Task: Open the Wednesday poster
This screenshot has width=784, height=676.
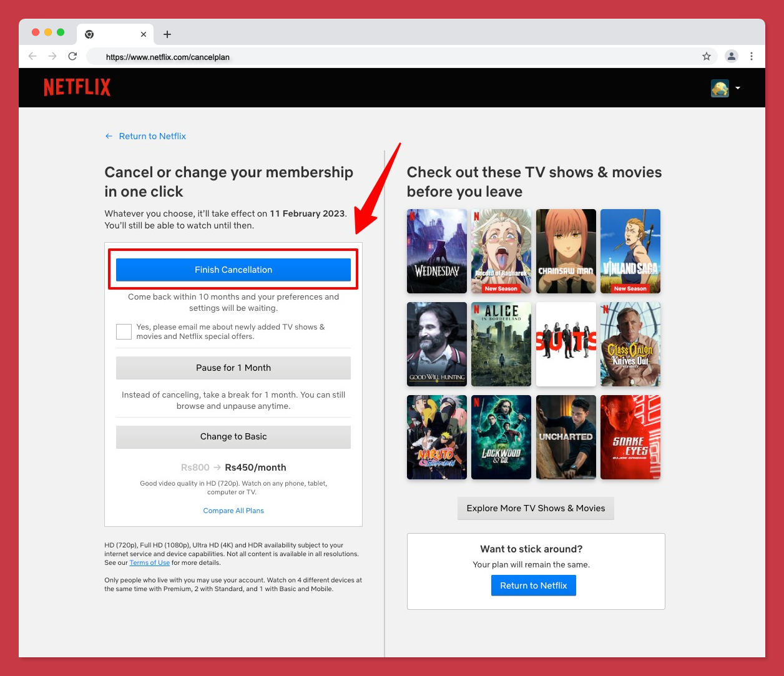Action: pyautogui.click(x=437, y=251)
